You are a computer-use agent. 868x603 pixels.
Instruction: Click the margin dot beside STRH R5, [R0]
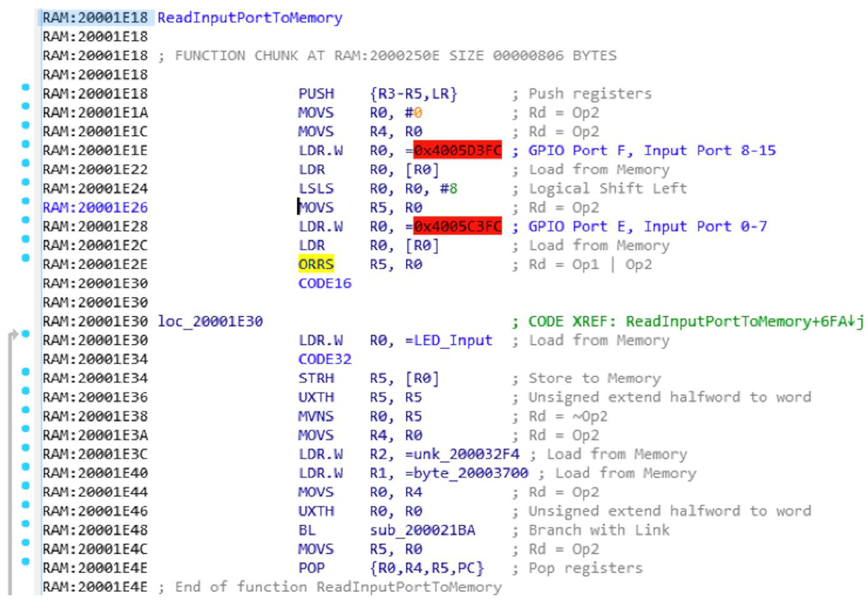point(25,372)
